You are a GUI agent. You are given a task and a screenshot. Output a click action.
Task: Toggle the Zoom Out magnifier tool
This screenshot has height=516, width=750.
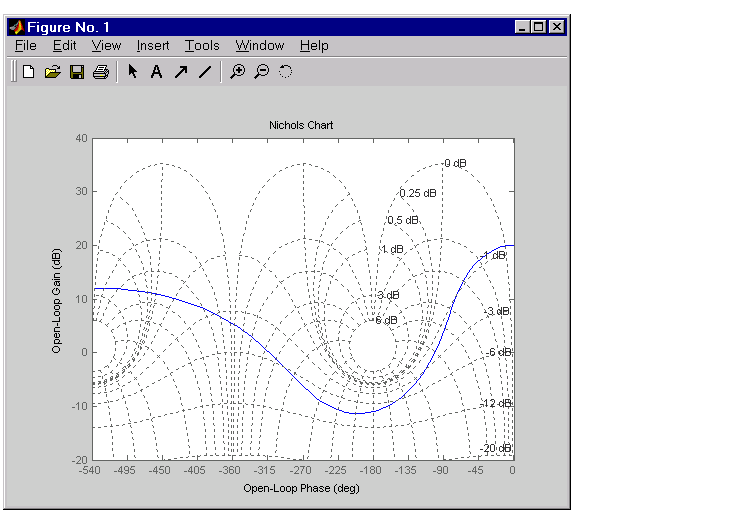[262, 72]
